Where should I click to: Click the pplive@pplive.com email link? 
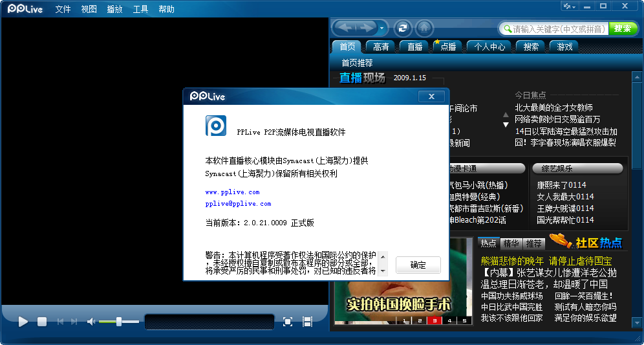238,203
